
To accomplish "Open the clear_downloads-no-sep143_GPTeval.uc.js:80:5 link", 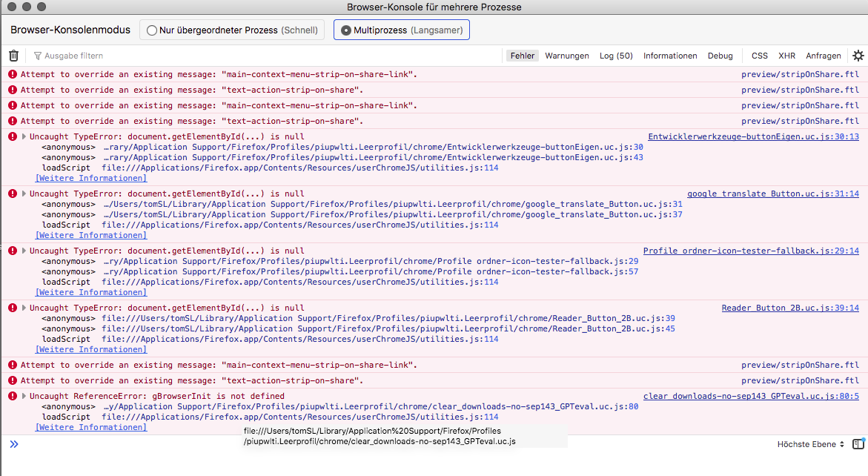I will [x=751, y=396].
